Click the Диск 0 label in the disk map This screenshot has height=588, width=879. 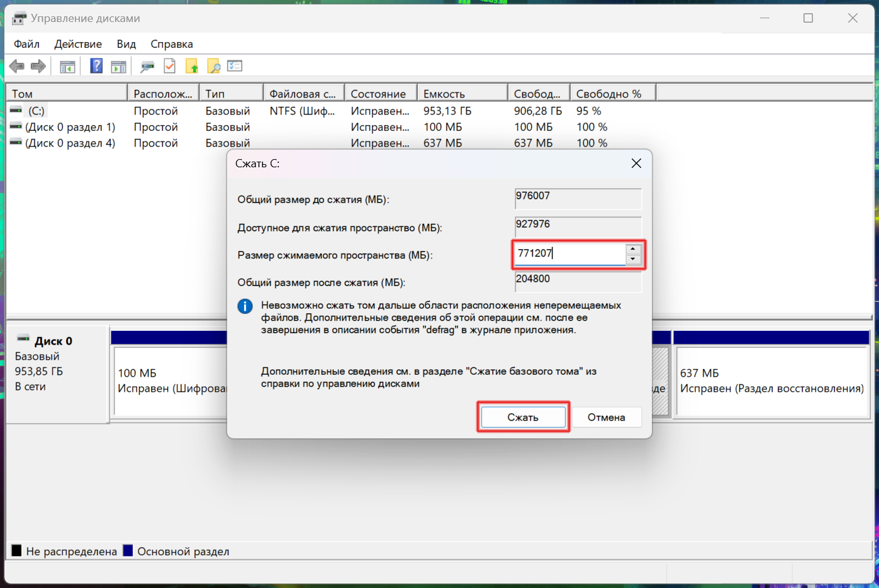click(53, 341)
